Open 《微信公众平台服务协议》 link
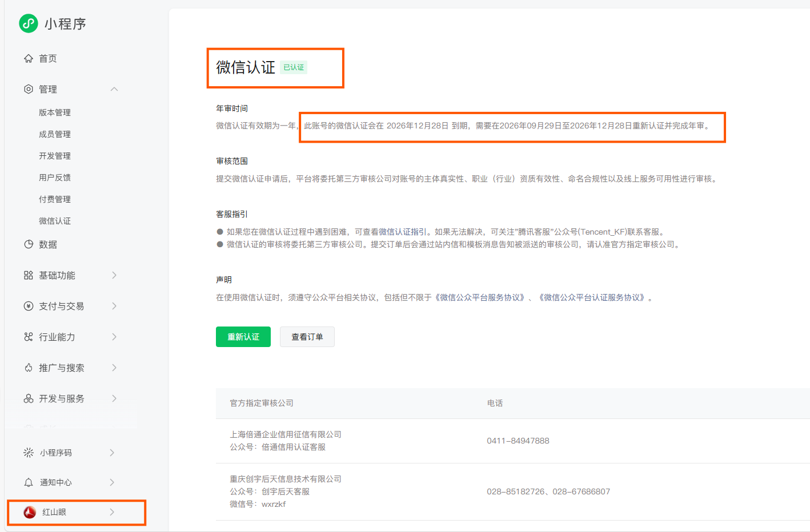Image resolution: width=810 pixels, height=532 pixels. click(x=480, y=297)
